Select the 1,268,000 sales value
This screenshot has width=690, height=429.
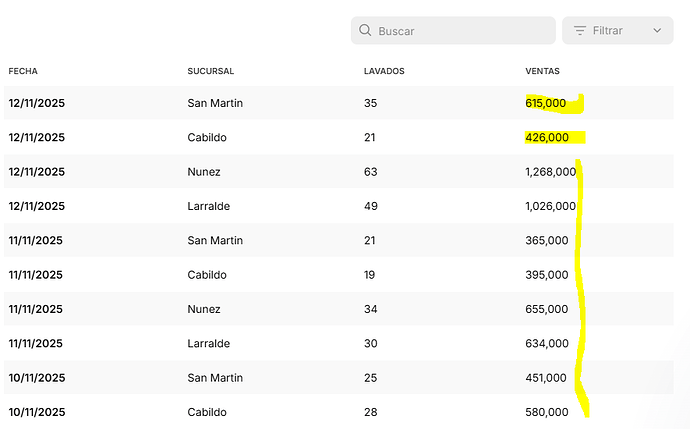click(x=550, y=172)
